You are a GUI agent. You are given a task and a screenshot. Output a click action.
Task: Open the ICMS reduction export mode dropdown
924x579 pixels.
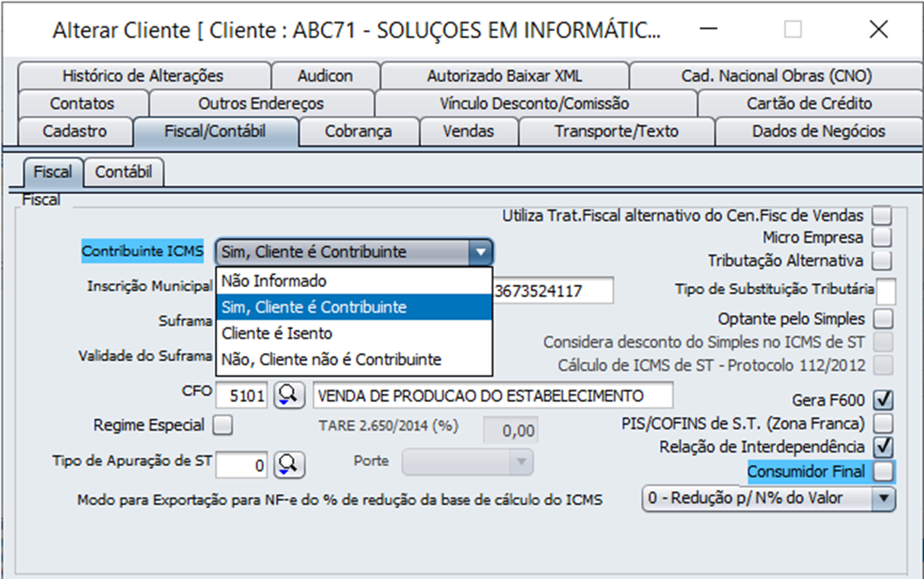click(884, 498)
